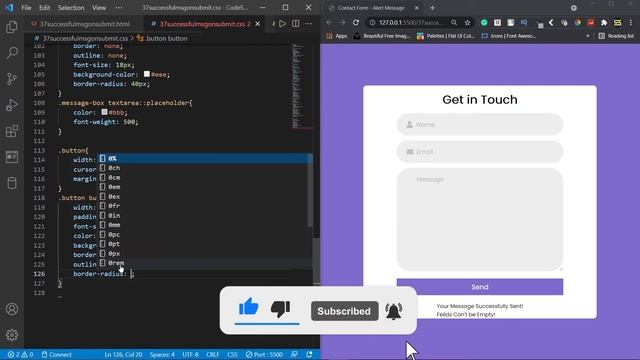Open the Extensions view

pyautogui.click(x=12, y=131)
